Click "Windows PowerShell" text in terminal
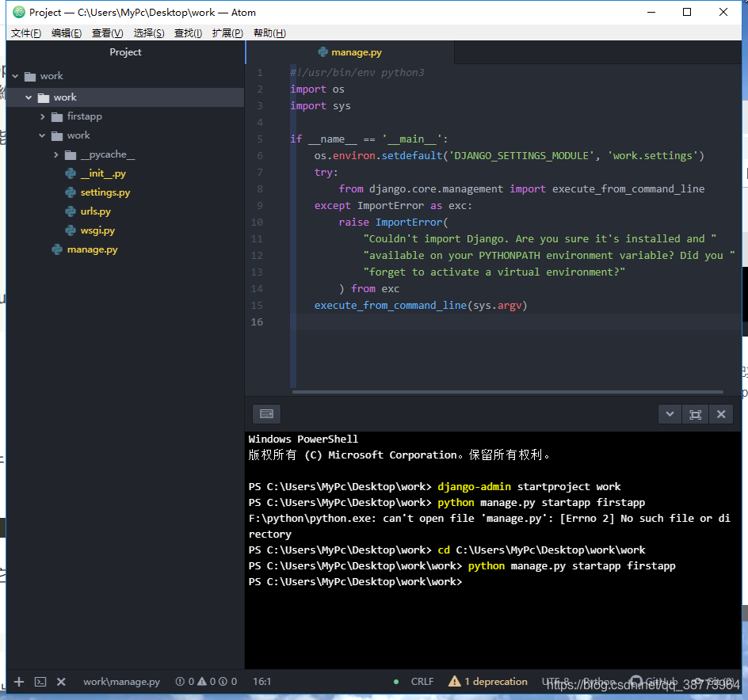This screenshot has height=700, width=748. point(303,439)
